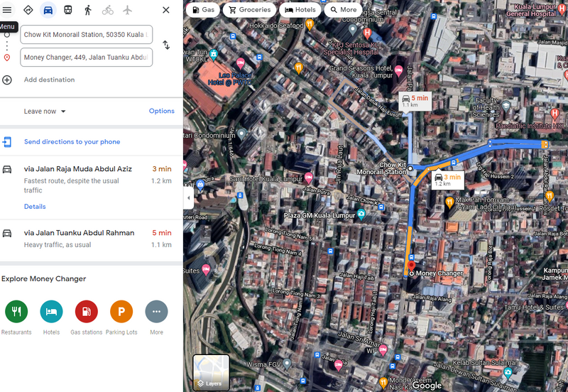Select Flights travel mode
Image resolution: width=568 pixels, height=392 pixels.
(x=127, y=10)
